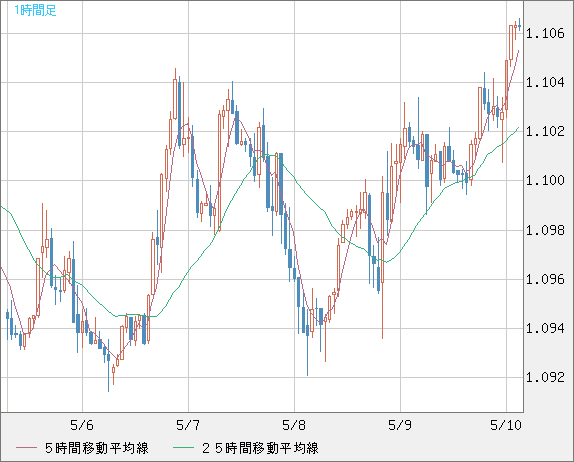This screenshot has width=574, height=462.
Task: Click the 5/8 date axis label
Action: click(x=294, y=425)
